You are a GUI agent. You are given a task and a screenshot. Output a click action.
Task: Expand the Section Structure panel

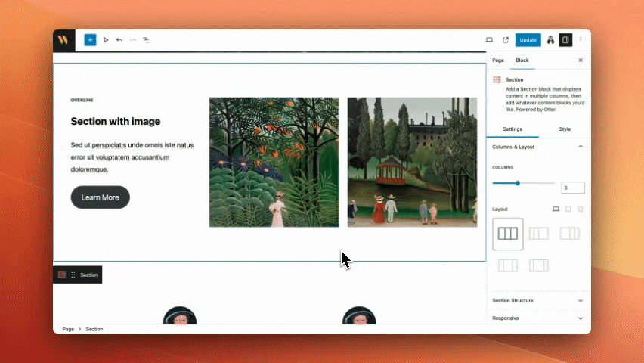580,300
